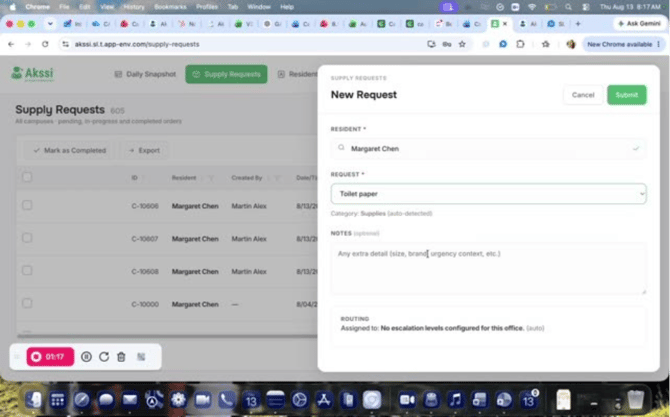
Task: Click into the Notes text area
Action: click(488, 269)
